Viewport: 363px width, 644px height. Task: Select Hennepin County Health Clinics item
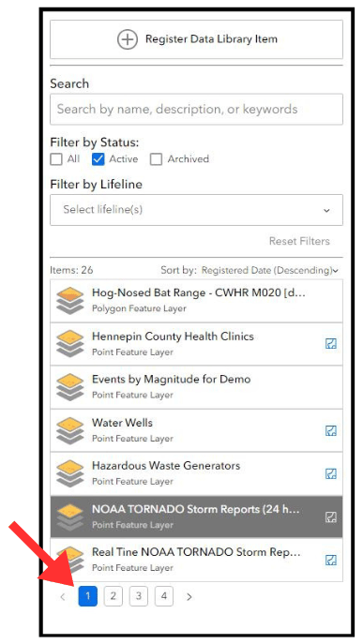coord(196,344)
